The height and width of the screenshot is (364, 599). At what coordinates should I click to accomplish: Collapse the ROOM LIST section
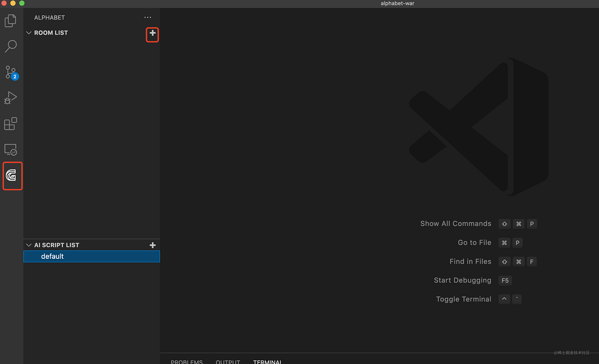pyautogui.click(x=29, y=33)
